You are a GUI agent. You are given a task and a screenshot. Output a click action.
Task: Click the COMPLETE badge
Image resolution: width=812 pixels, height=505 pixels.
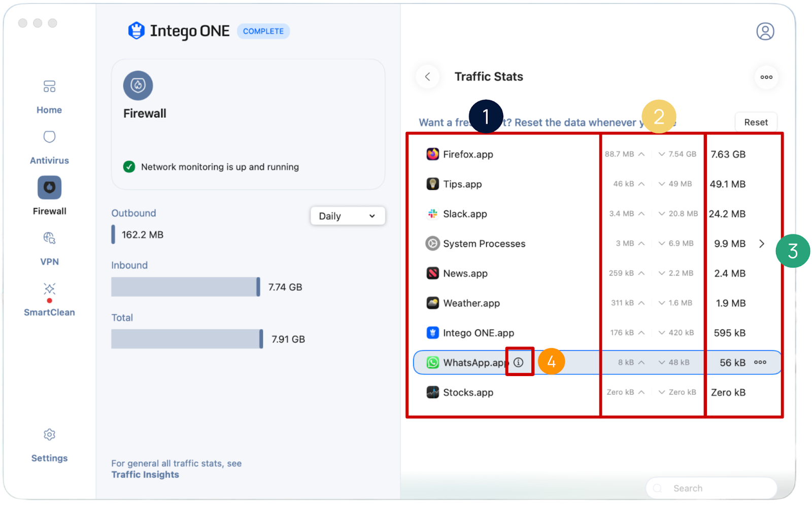263,31
